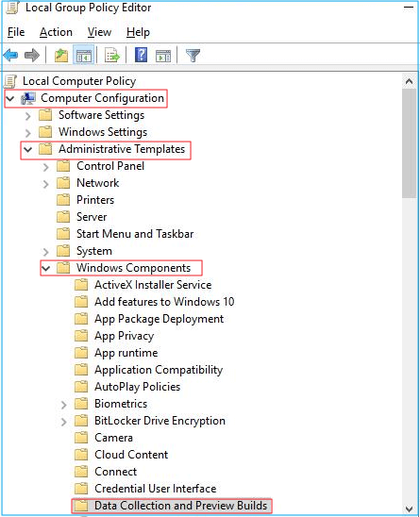This screenshot has width=420, height=517.
Task: Open the File menu
Action: [16, 32]
